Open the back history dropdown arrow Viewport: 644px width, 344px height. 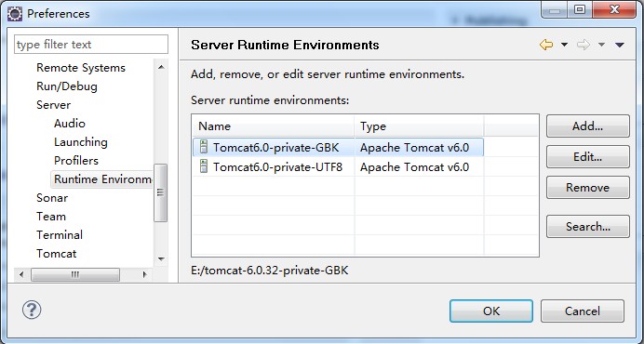point(564,45)
